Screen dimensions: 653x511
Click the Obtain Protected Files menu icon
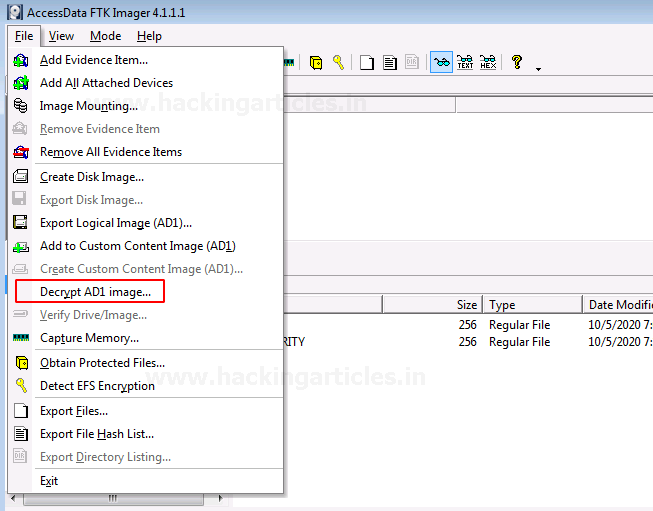(22, 363)
